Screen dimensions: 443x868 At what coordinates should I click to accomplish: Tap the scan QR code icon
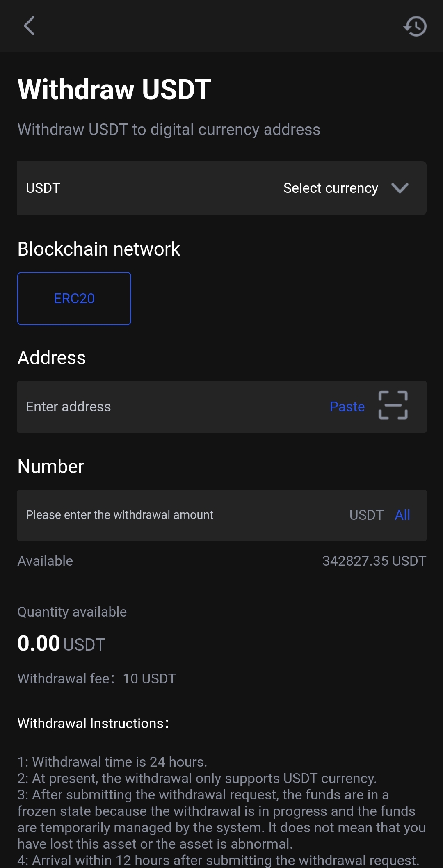[393, 405]
